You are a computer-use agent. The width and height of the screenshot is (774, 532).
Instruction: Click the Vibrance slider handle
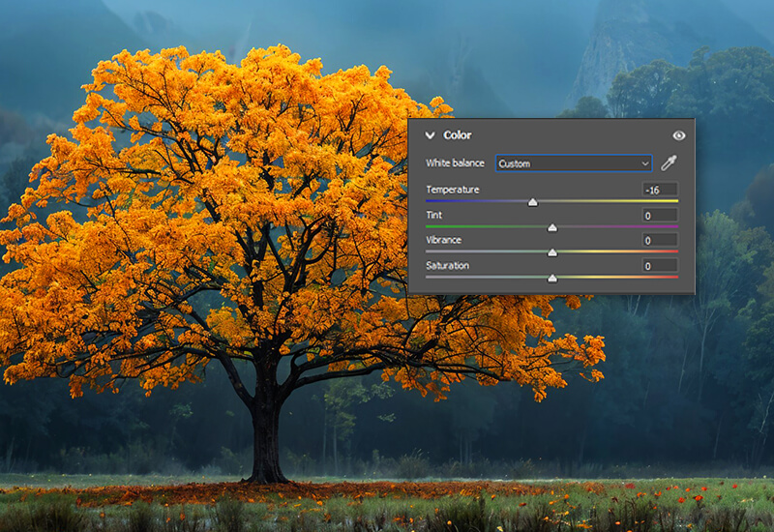coord(552,252)
